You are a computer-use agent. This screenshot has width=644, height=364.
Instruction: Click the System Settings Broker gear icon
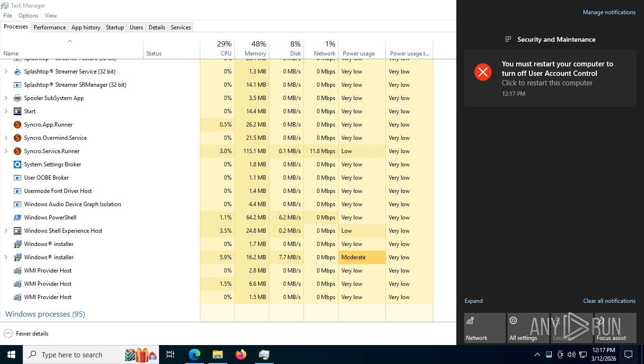18,164
